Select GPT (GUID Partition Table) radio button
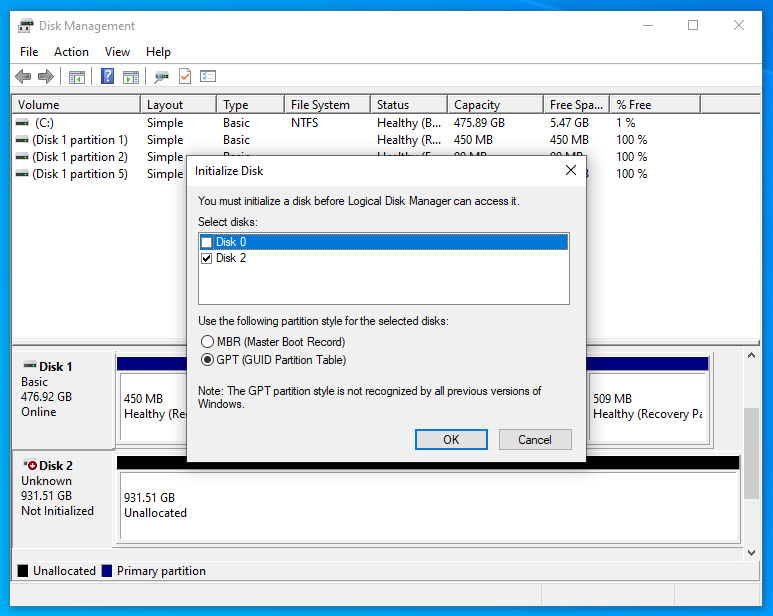 (x=207, y=360)
